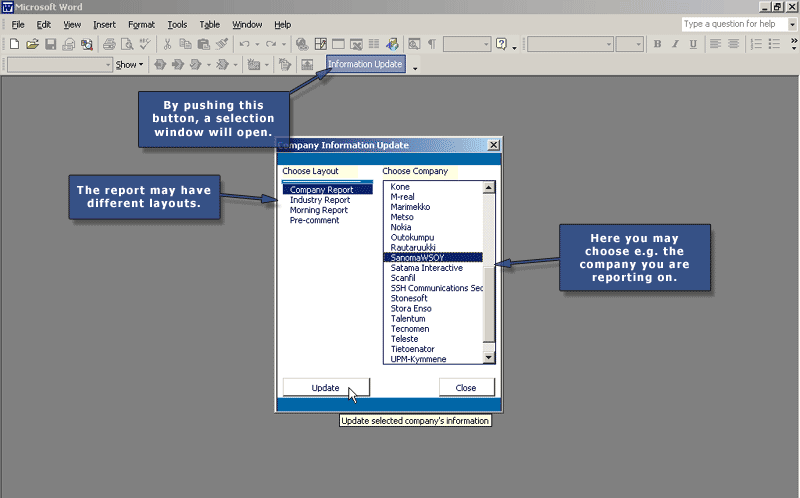Click the company list scroll down arrow
Screen dimensions: 800x498
point(489,358)
